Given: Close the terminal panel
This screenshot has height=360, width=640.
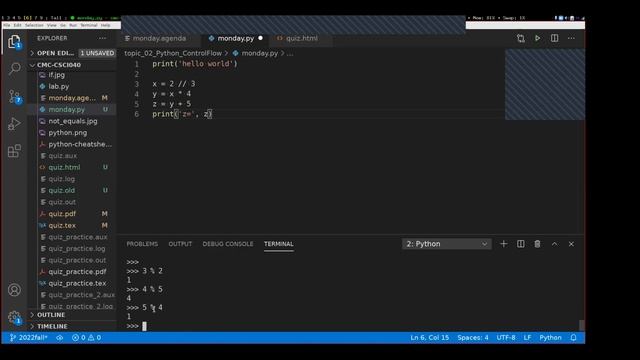Looking at the screenshot, I should tap(571, 244).
